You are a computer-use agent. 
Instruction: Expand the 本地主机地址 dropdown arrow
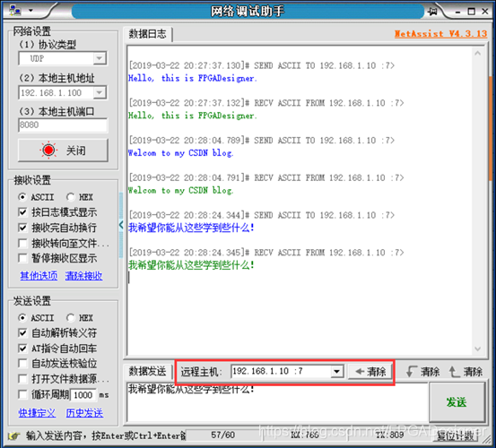coord(100,92)
